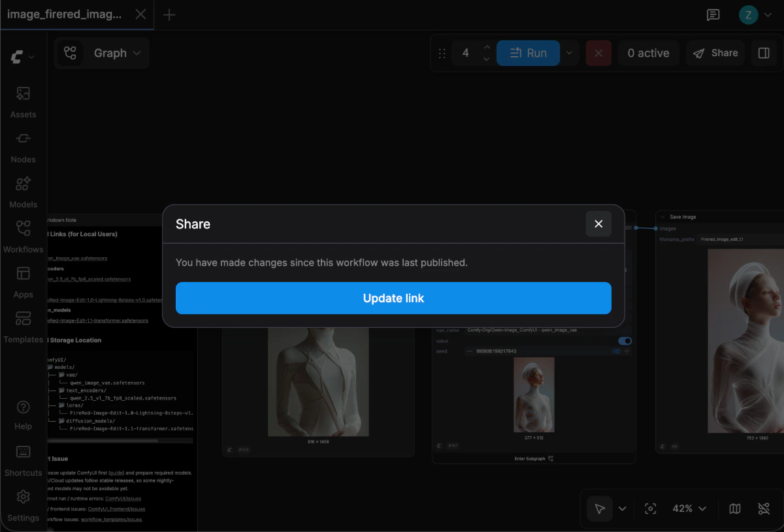
Task: Cancel the run with the red X icon
Action: point(598,53)
